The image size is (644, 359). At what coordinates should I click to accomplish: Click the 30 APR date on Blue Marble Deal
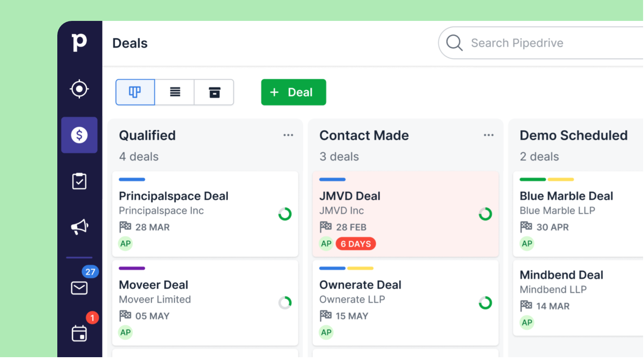553,227
